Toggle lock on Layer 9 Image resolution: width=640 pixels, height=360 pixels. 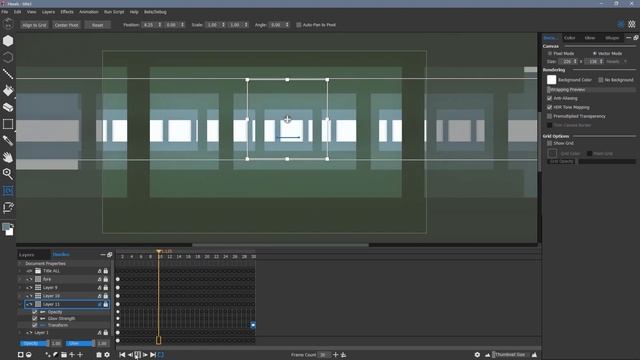coord(106,287)
